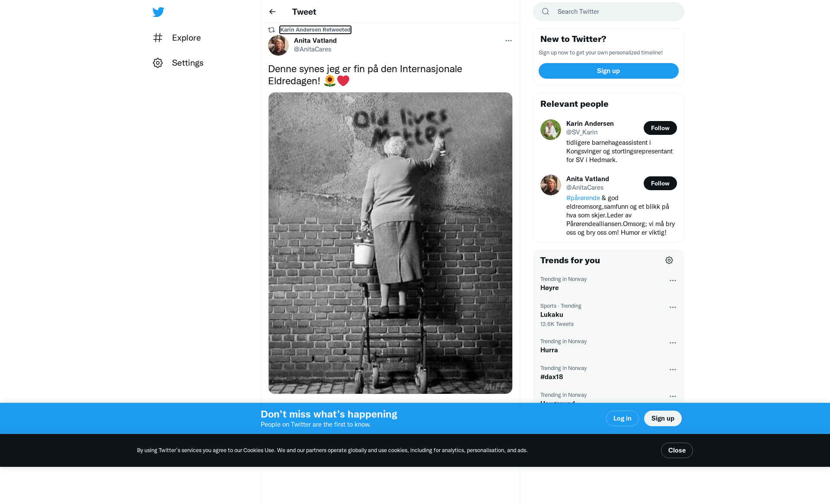Go back with the arrow icon
Image resolution: width=830 pixels, height=504 pixels.
[x=272, y=12]
